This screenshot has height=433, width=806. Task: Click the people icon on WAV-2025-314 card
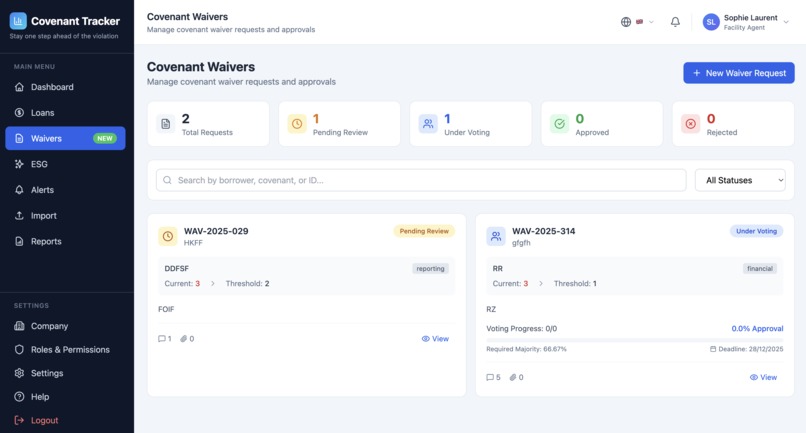(x=496, y=236)
